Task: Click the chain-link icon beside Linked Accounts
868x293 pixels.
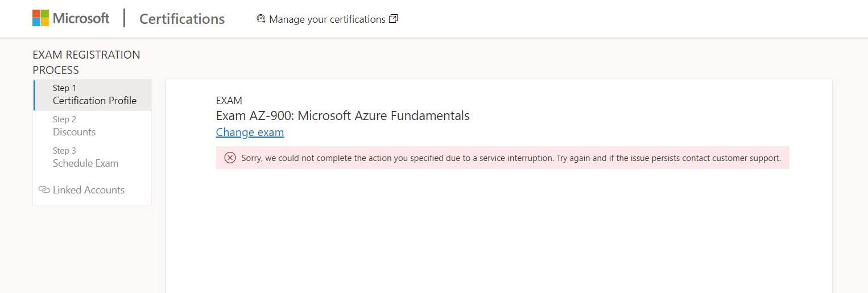Action: 44,190
